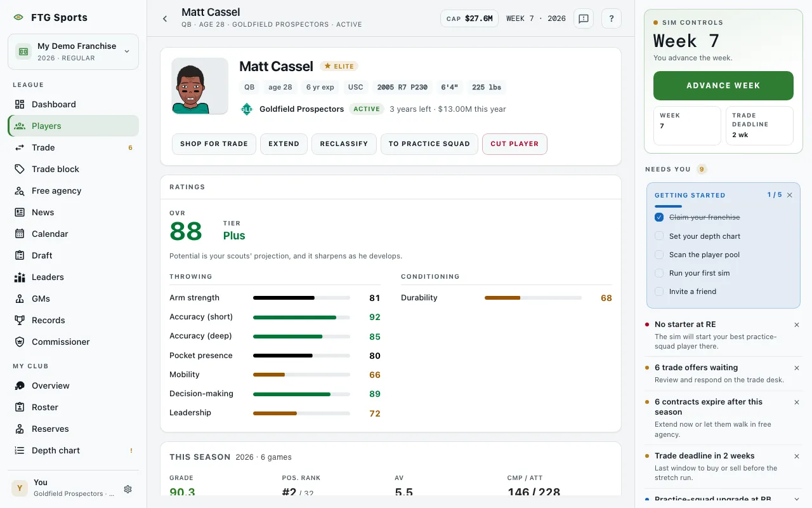The image size is (812, 508).
Task: Check Invite a friend
Action: [659, 291]
